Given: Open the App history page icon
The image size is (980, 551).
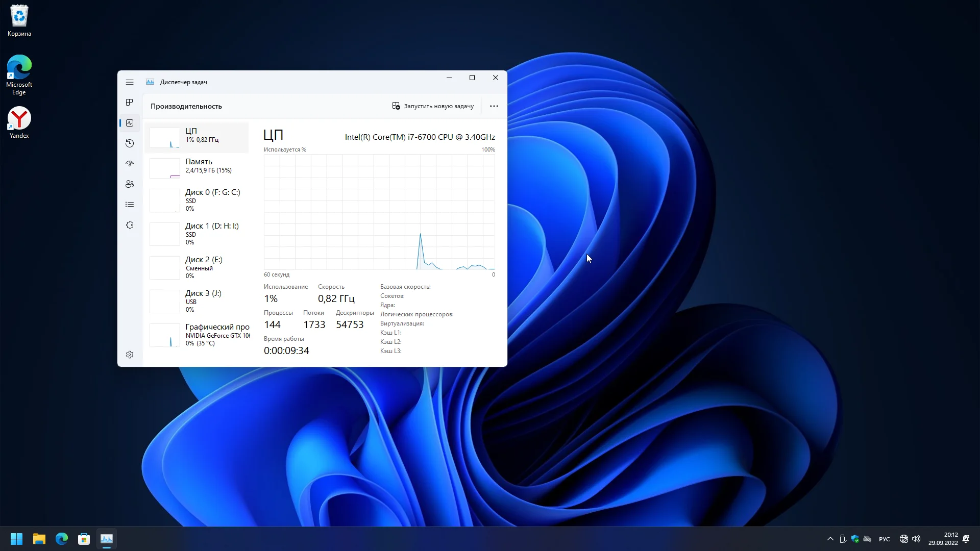Looking at the screenshot, I should pos(130,143).
